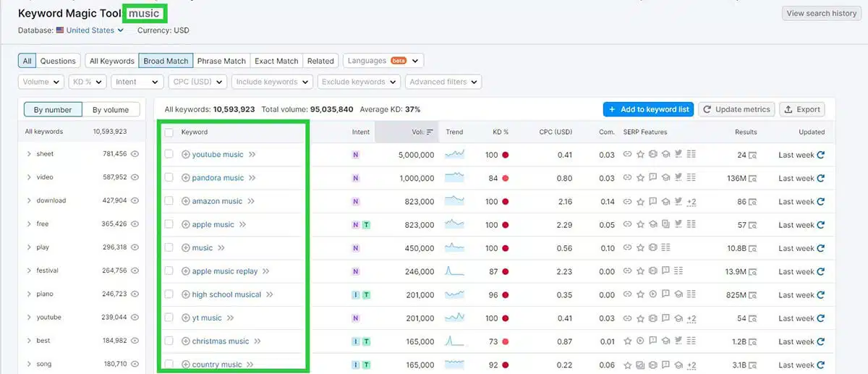
Task: Add high school musical via plus icon
Action: [x=186, y=294]
